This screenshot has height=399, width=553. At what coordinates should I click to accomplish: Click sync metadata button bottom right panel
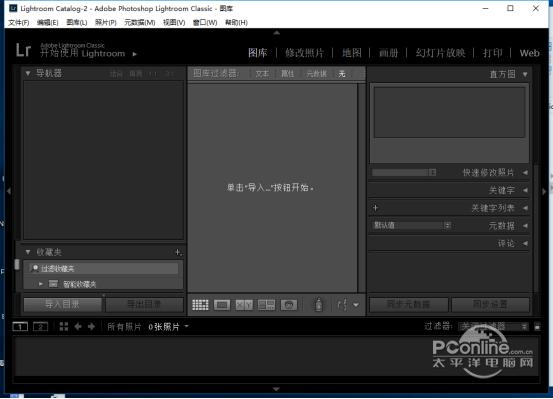pyautogui.click(x=409, y=304)
